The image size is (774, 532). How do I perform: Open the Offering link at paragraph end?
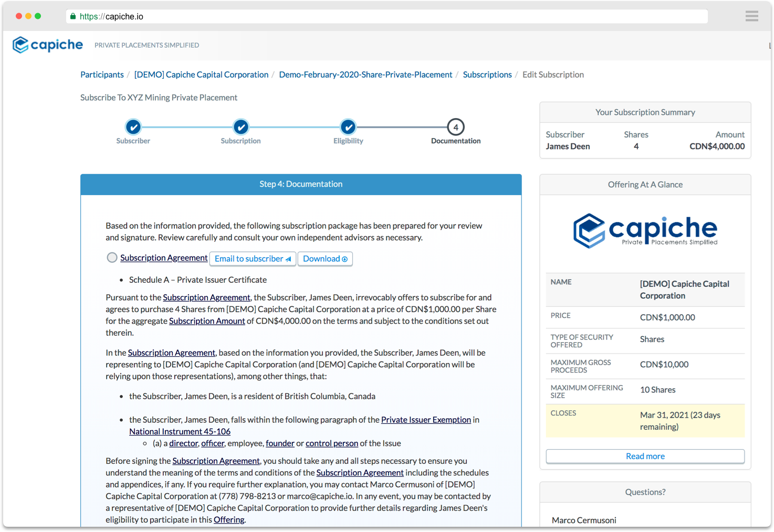pyautogui.click(x=229, y=520)
